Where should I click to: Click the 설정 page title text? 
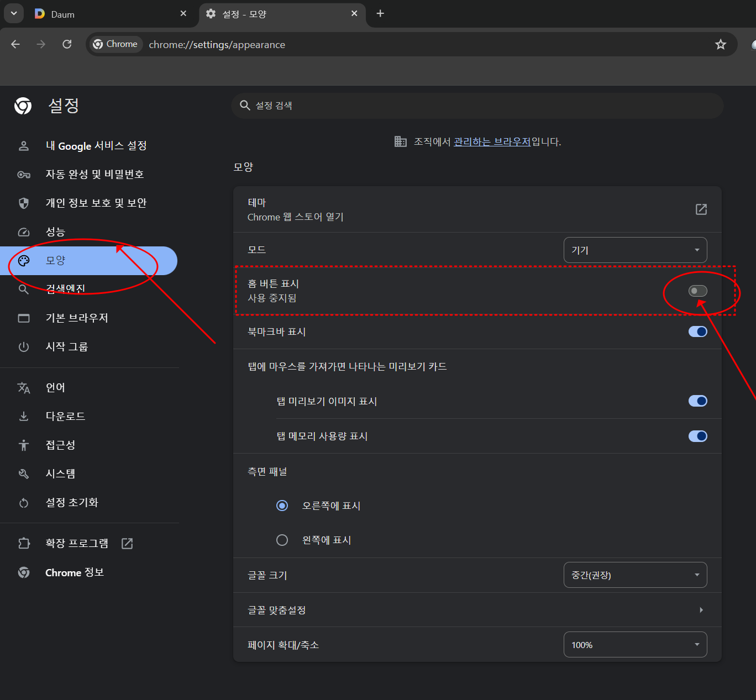pos(64,106)
